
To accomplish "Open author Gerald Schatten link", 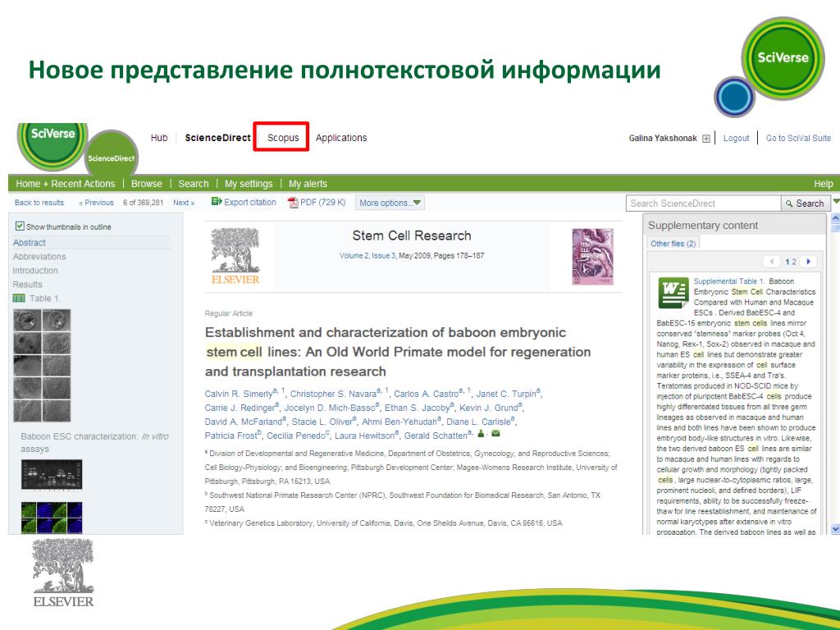I will coord(436,436).
